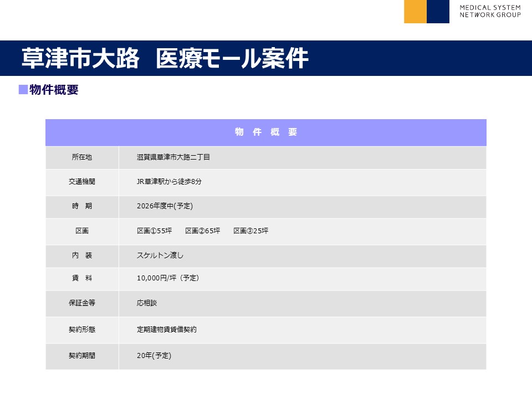Click the text 区画①55坪

pyautogui.click(x=155, y=231)
